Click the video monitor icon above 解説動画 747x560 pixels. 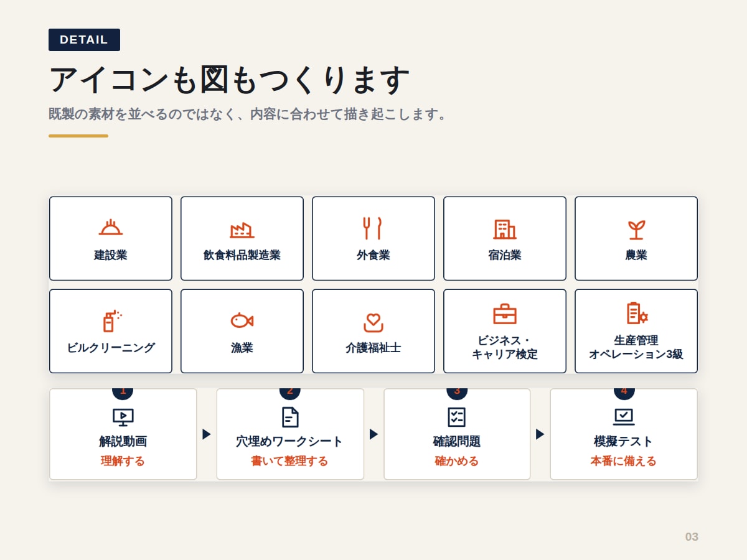(123, 417)
